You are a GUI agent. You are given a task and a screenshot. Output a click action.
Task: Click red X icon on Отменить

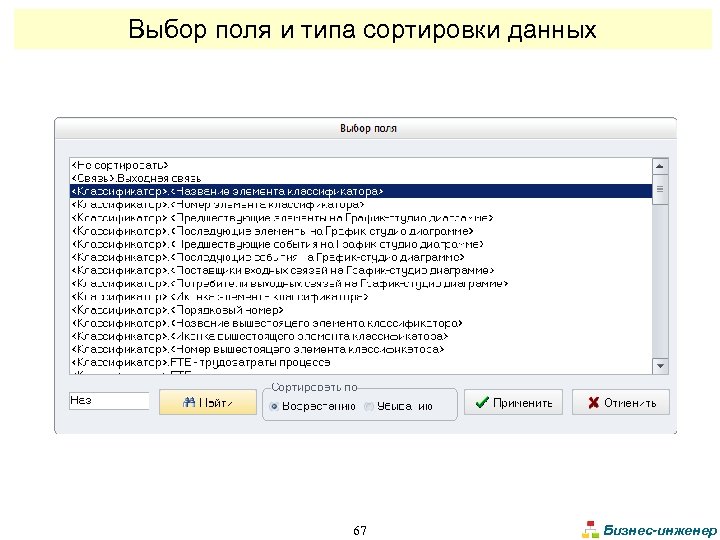point(593,403)
